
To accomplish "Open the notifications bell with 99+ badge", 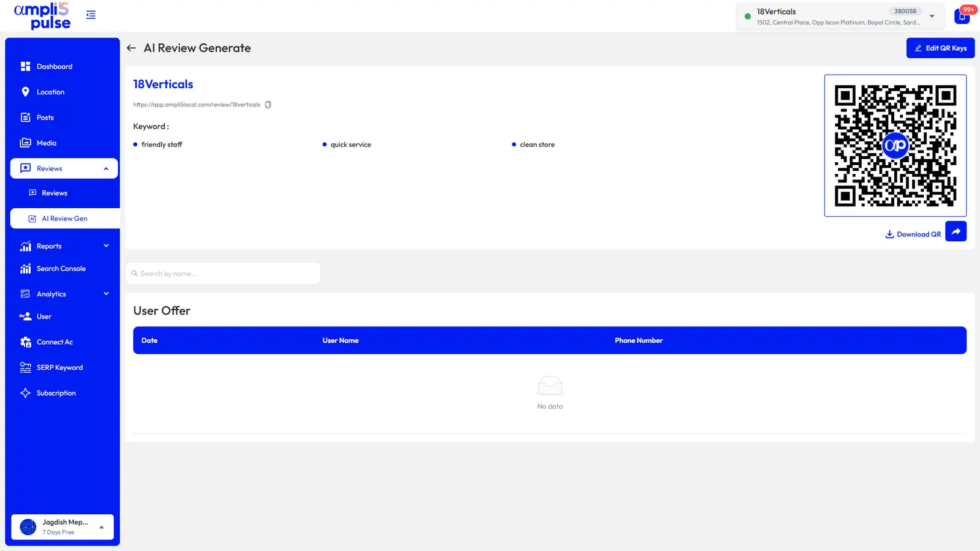I will pyautogui.click(x=962, y=16).
